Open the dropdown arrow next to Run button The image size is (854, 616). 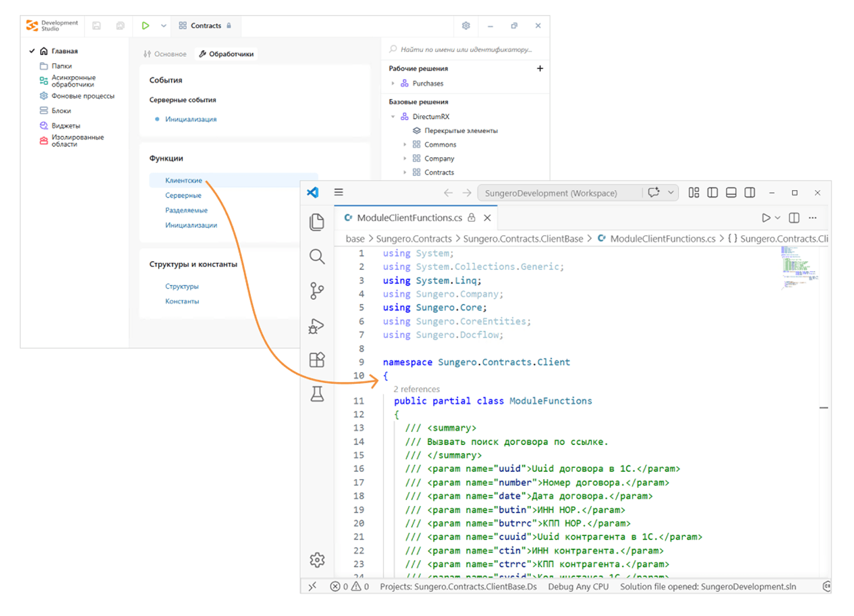(x=163, y=26)
